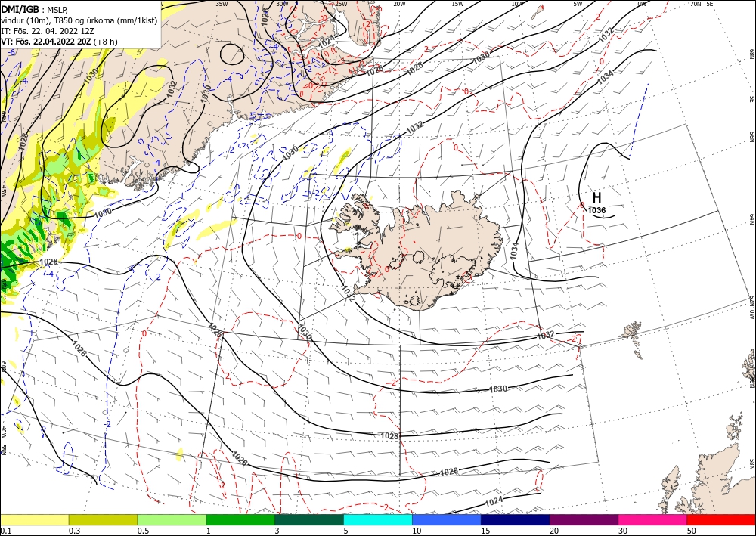Click the 20W longitude label

coord(399,4)
